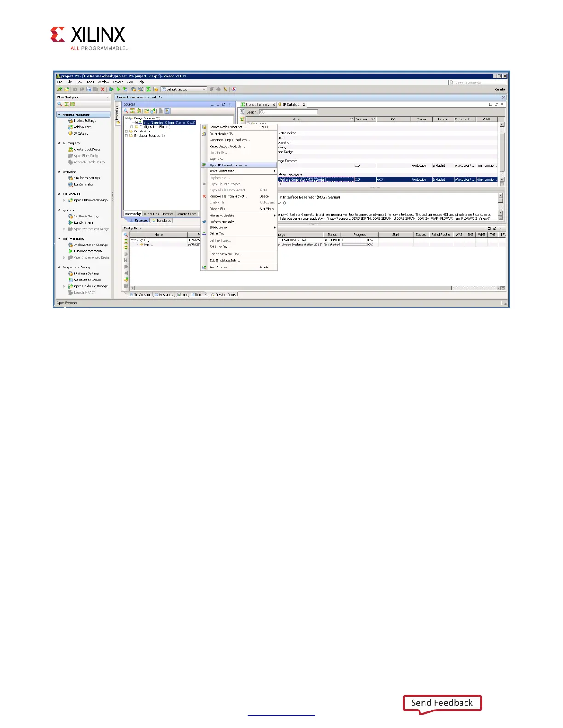Click the open project folder toolbar icon
Screen dimensions: 563x728
click(x=67, y=89)
